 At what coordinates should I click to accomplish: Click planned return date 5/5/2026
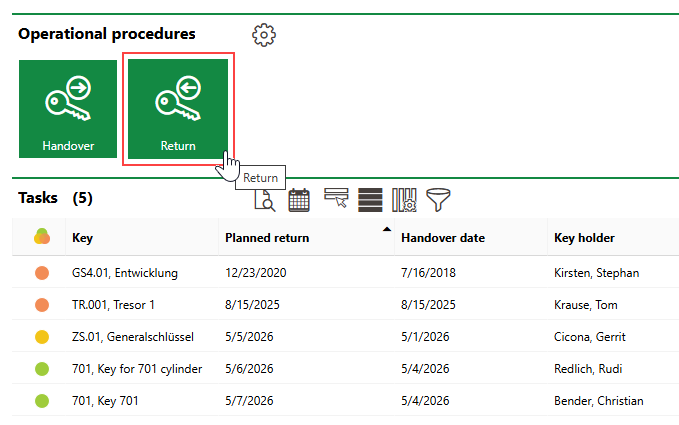249,337
